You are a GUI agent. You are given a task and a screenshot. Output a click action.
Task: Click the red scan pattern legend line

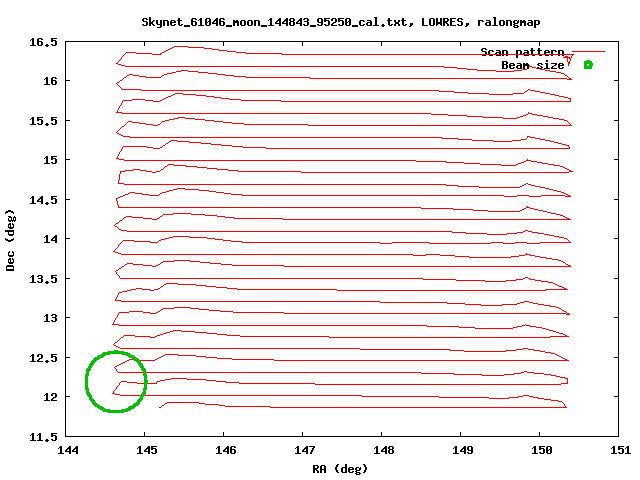[588, 51]
